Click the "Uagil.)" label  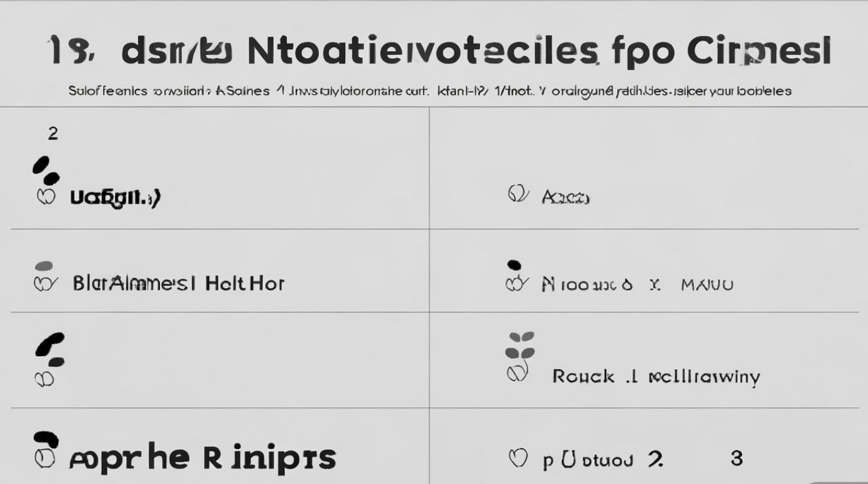[115, 197]
